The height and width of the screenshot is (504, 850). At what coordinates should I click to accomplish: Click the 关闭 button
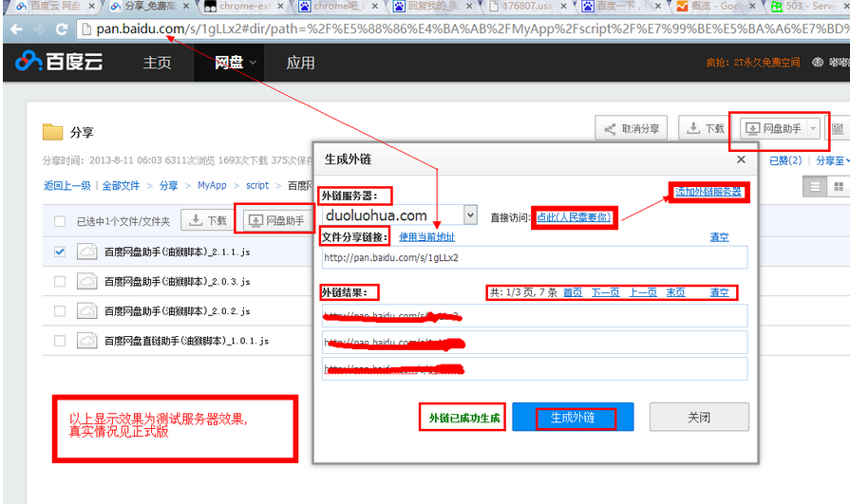(699, 417)
